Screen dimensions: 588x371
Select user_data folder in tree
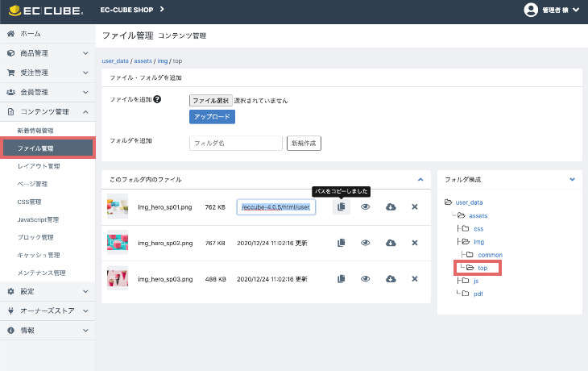pyautogui.click(x=469, y=202)
